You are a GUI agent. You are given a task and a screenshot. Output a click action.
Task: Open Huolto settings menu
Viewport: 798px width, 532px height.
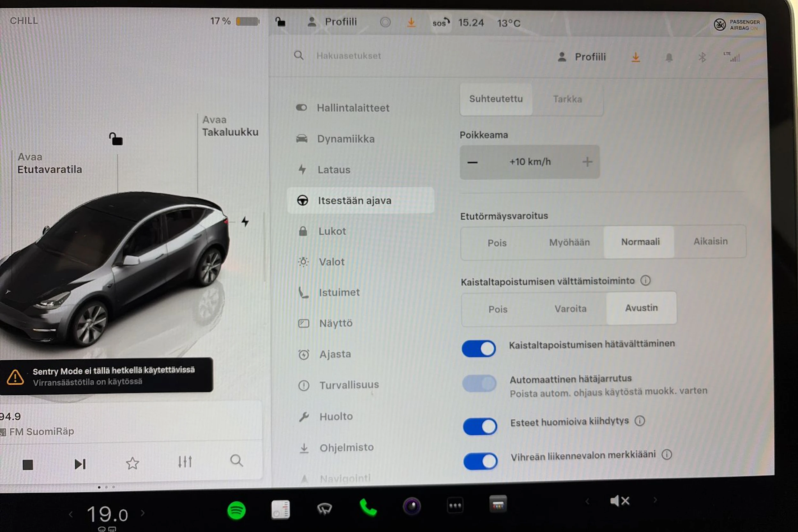(360, 416)
